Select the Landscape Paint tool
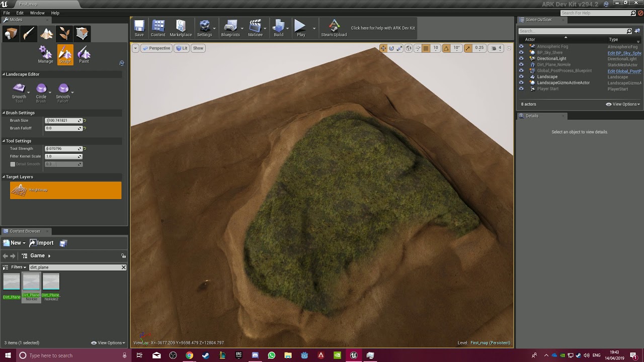 coord(84,55)
